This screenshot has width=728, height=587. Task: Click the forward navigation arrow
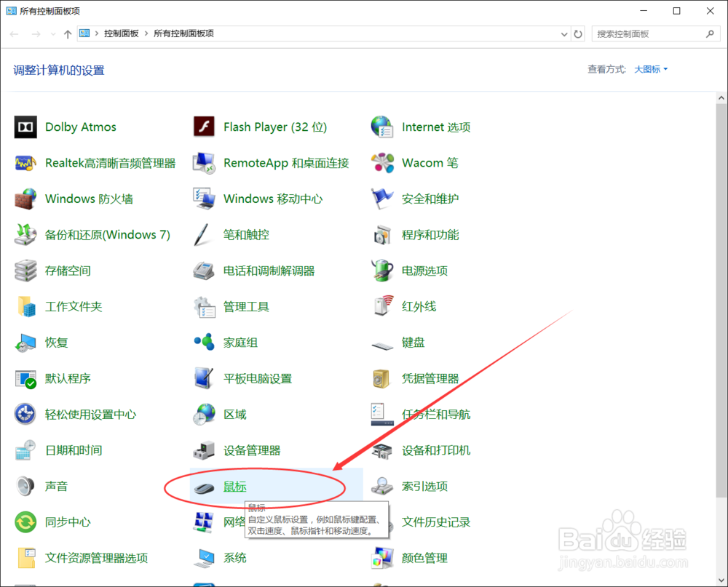click(x=36, y=34)
